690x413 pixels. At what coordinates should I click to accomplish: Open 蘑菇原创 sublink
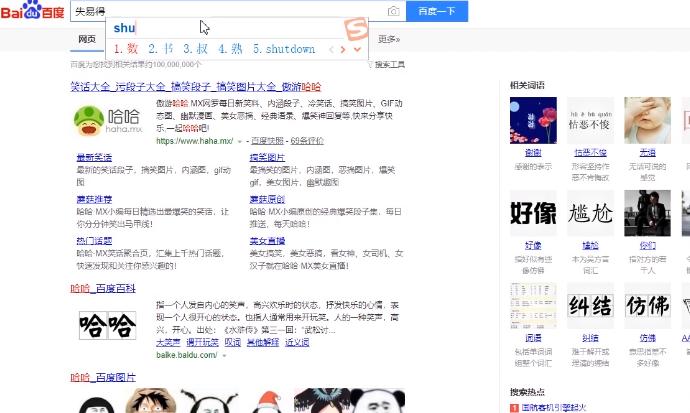point(267,199)
